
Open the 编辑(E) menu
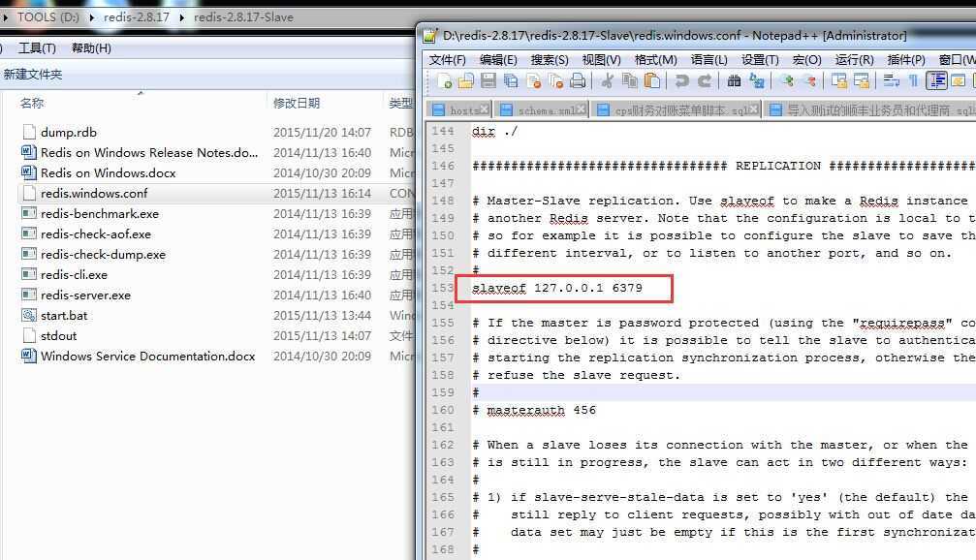(498, 60)
